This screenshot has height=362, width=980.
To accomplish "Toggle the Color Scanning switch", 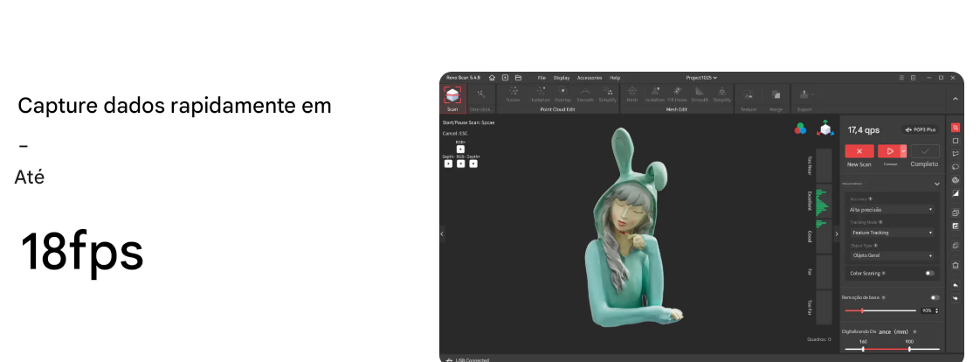I will click(x=929, y=273).
